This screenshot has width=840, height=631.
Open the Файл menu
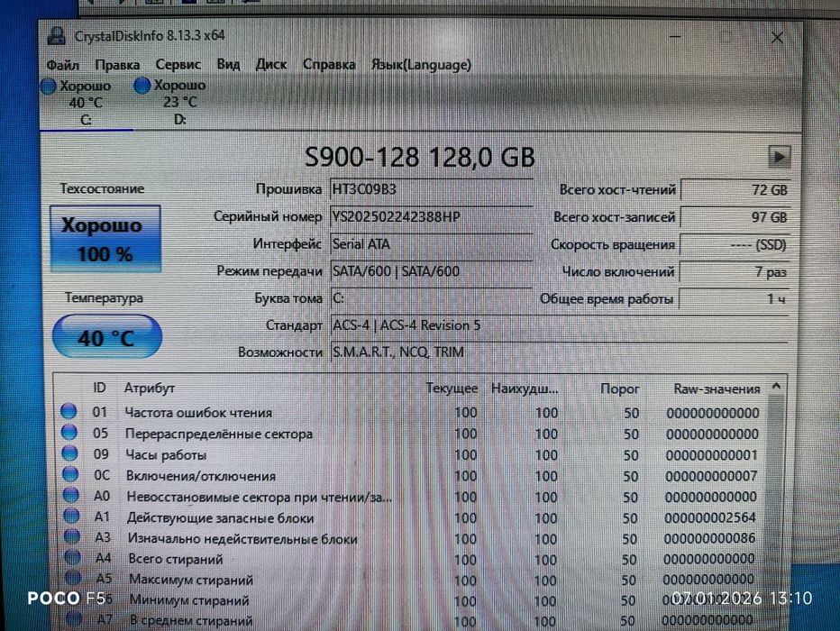pos(63,65)
